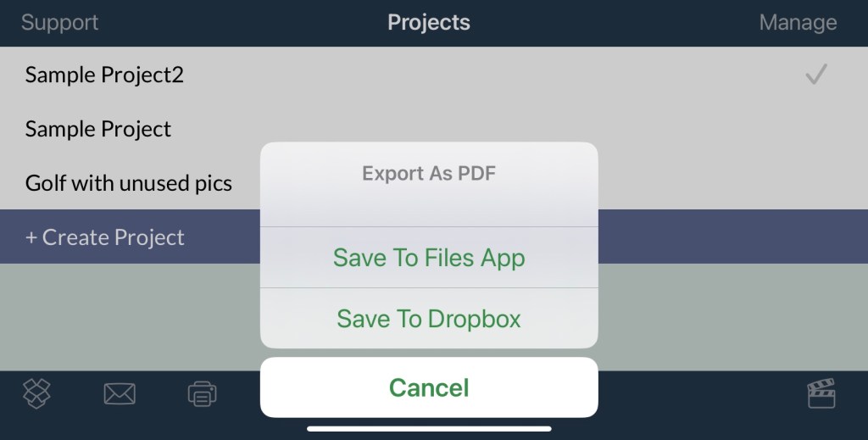Click the Projects title in navigation bar
Viewport: 868px width, 440px height.
click(x=429, y=22)
